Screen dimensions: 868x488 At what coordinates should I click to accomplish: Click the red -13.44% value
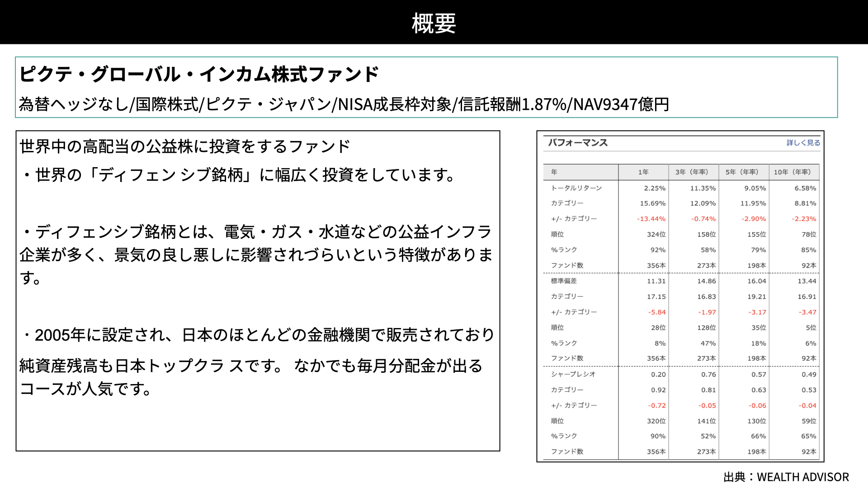651,219
